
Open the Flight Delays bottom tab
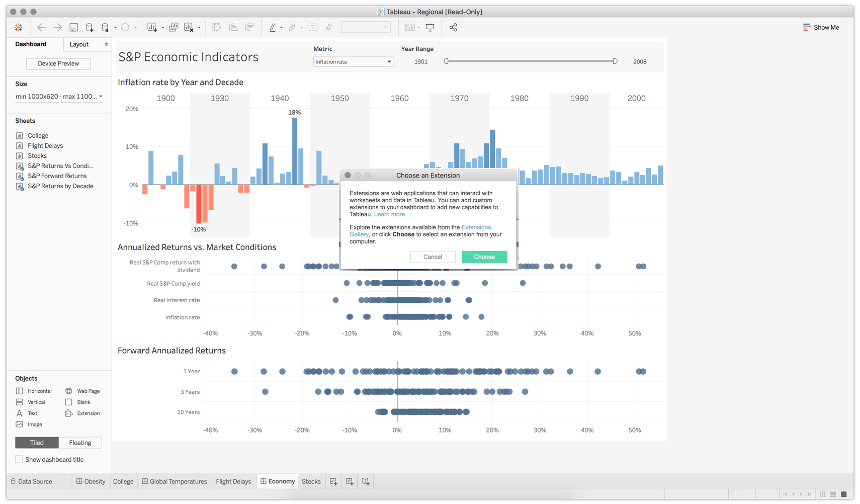[x=233, y=481]
